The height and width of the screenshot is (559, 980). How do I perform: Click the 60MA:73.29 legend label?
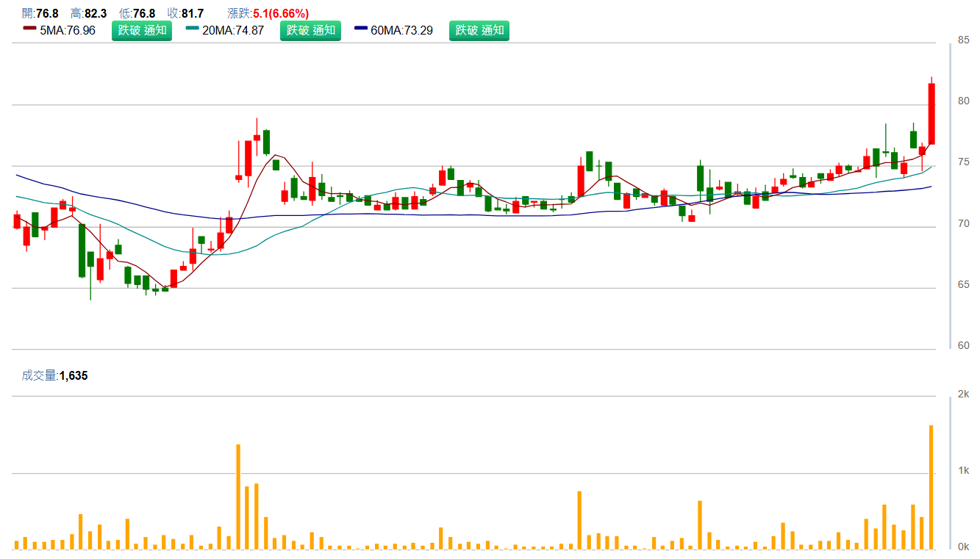[x=402, y=30]
